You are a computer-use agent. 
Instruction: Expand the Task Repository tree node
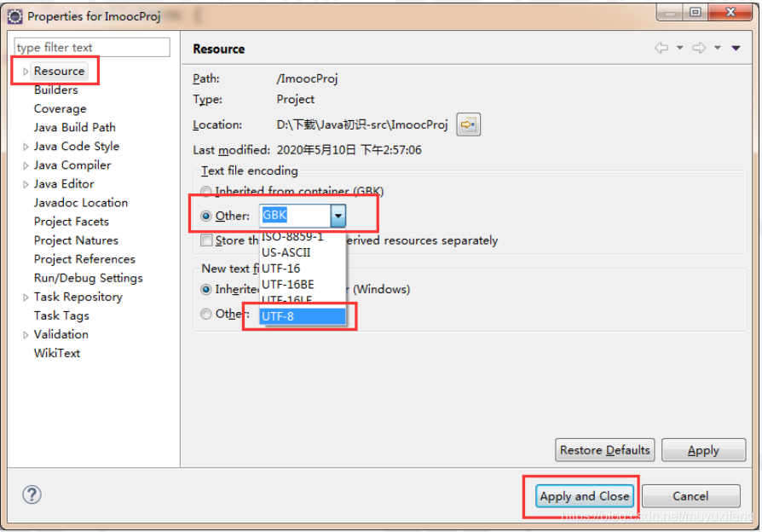[26, 297]
